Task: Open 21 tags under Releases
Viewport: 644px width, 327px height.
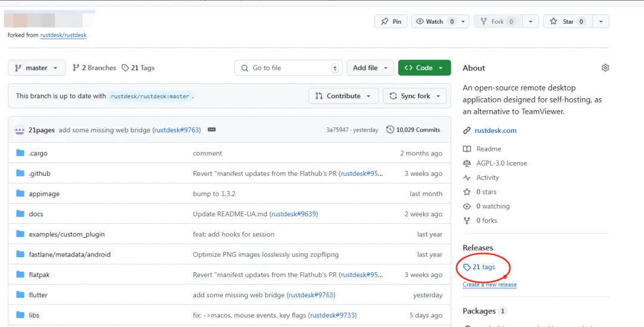Action: point(479,267)
